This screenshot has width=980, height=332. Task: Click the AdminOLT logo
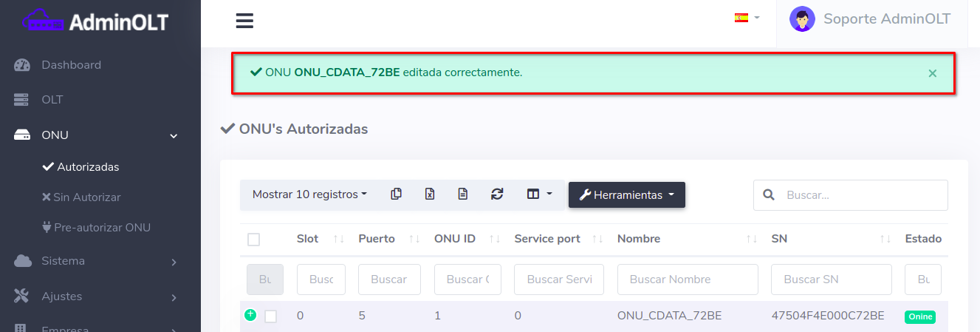(95, 21)
